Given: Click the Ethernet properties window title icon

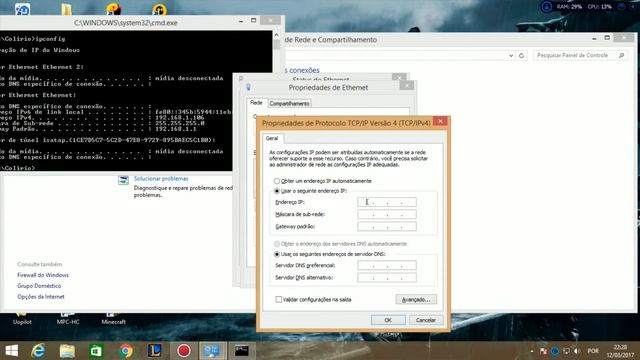Looking at the screenshot, I should [x=249, y=87].
